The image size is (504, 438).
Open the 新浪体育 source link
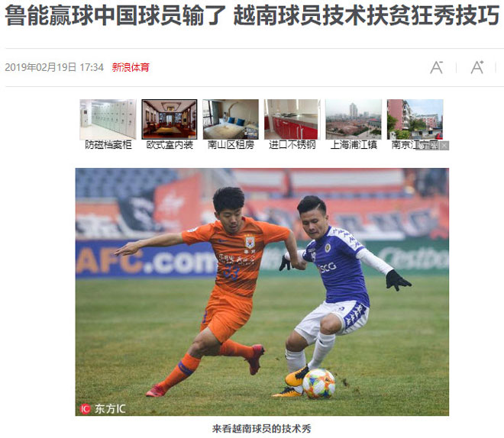point(131,67)
